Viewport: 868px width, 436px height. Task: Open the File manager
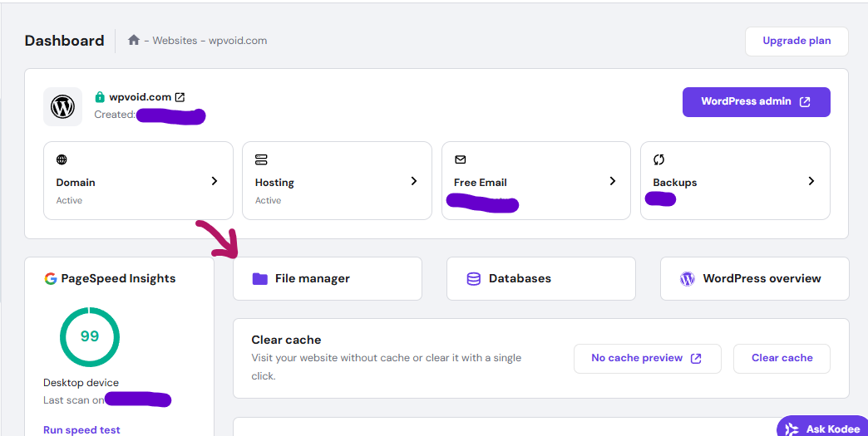pos(327,278)
